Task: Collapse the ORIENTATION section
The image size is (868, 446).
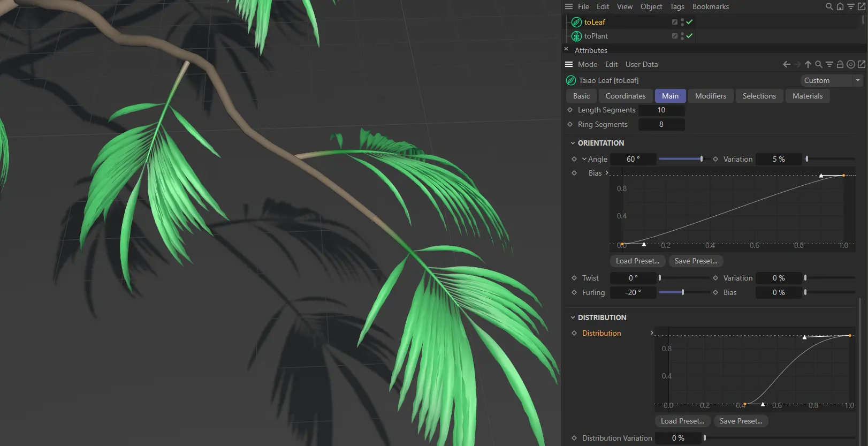Action: (x=573, y=143)
